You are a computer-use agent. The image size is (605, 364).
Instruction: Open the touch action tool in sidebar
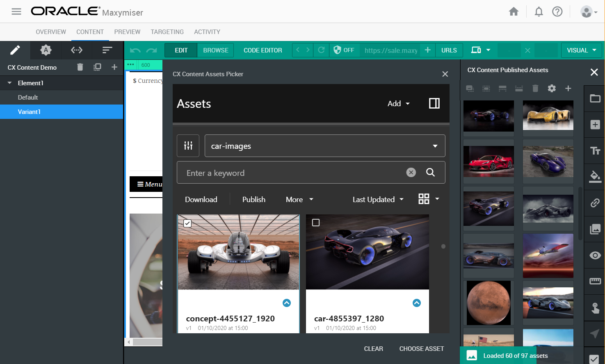tap(595, 307)
